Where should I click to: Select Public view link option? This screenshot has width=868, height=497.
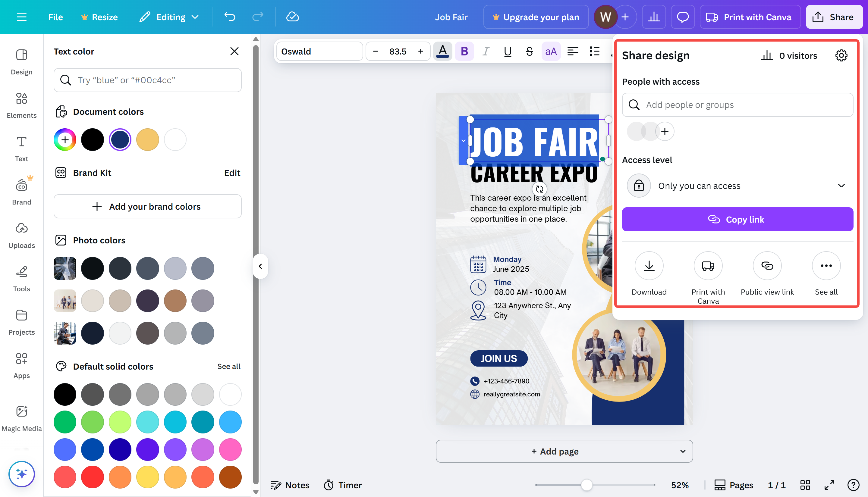click(x=767, y=266)
